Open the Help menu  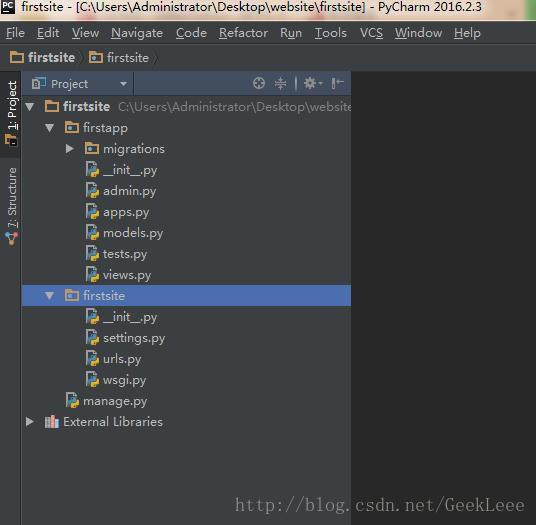click(467, 33)
